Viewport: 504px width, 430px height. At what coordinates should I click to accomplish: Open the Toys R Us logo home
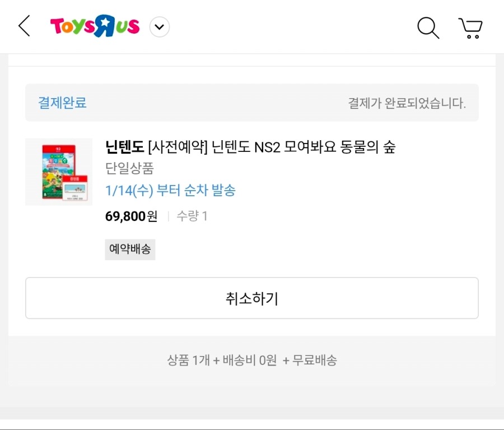click(x=95, y=26)
